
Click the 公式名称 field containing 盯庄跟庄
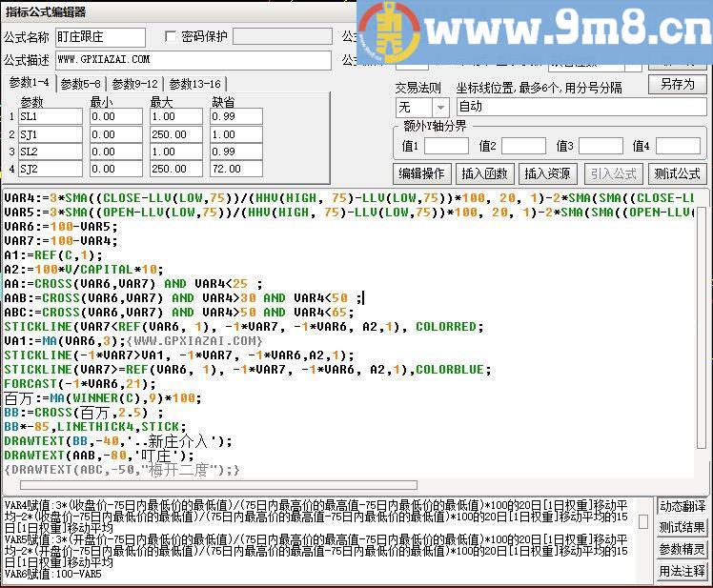[x=100, y=37]
